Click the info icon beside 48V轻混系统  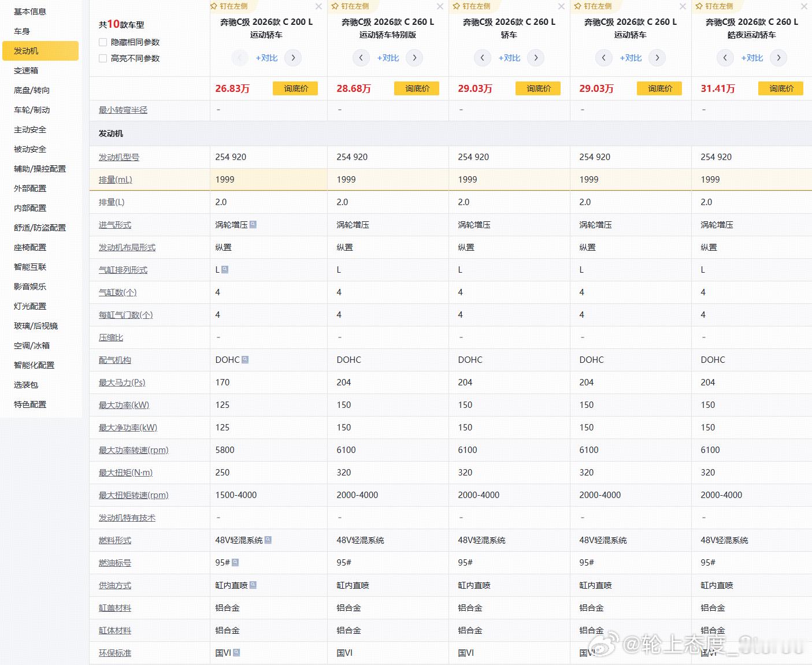click(x=267, y=540)
